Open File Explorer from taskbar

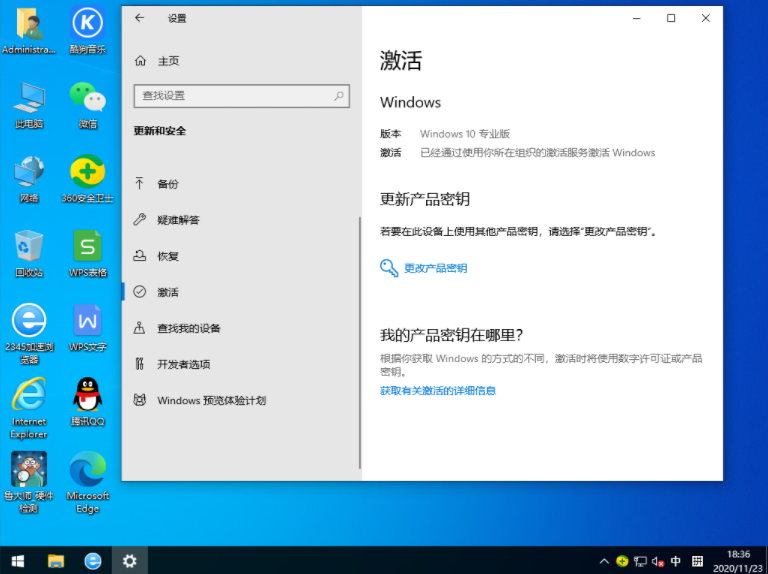click(56, 560)
